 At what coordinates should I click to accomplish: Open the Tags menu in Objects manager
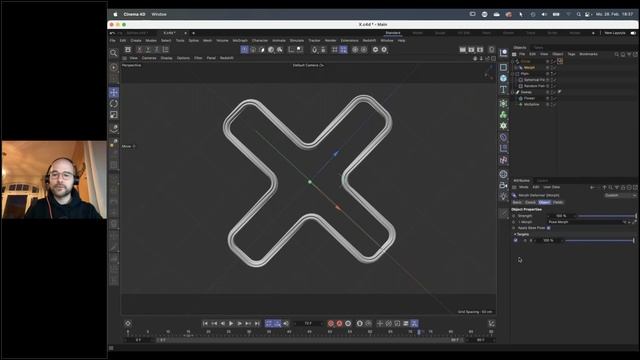click(x=571, y=54)
